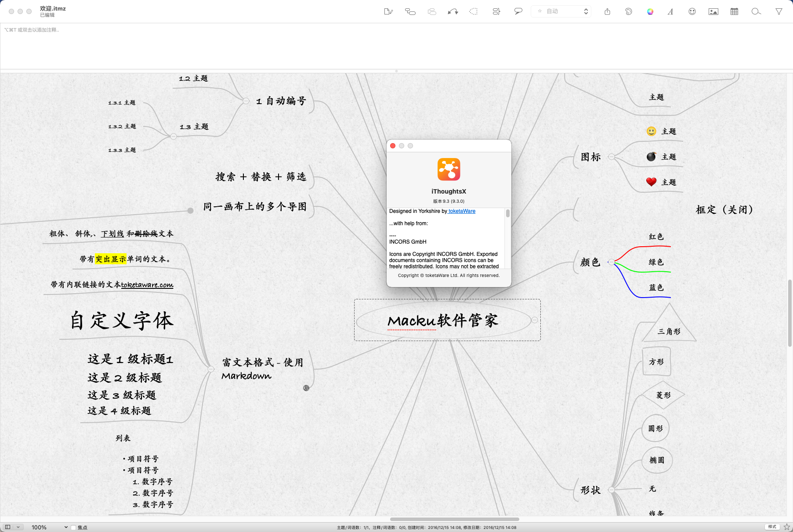Insert an image via toolbar
This screenshot has width=793, height=532.
click(713, 11)
